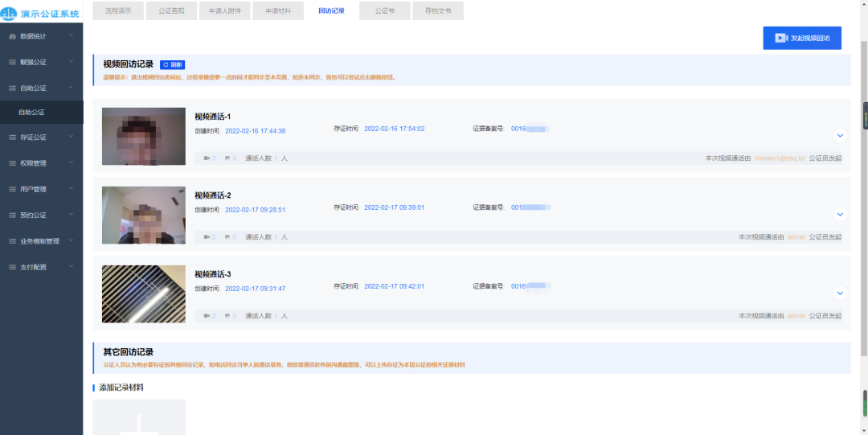Click the list icon beside 权限管理
This screenshot has height=435, width=868.
(x=12, y=163)
